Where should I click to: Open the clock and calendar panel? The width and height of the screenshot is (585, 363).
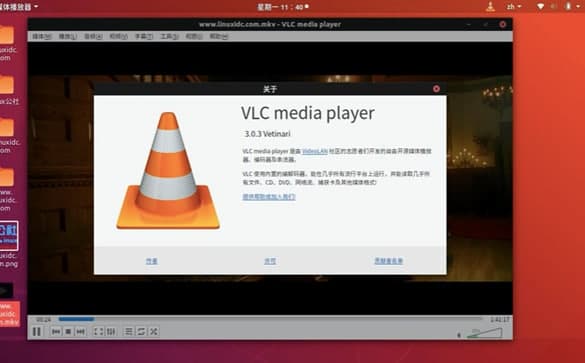pos(283,6)
